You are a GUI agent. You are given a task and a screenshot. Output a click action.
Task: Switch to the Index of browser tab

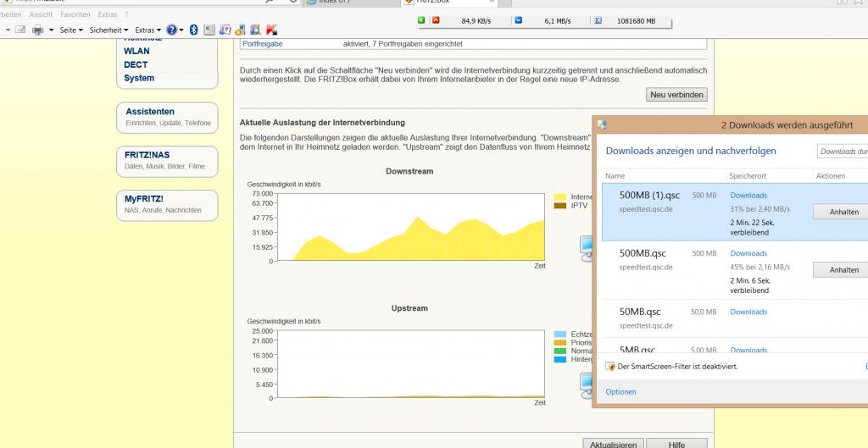coord(352,3)
